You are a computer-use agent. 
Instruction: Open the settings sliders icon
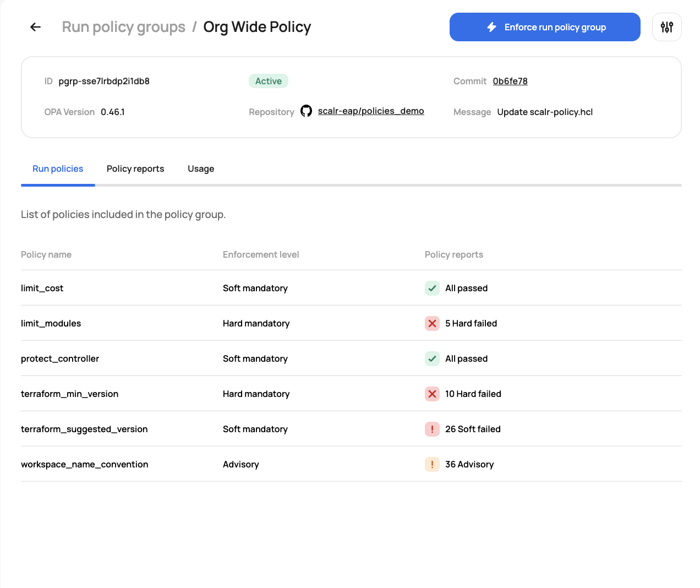pos(666,27)
